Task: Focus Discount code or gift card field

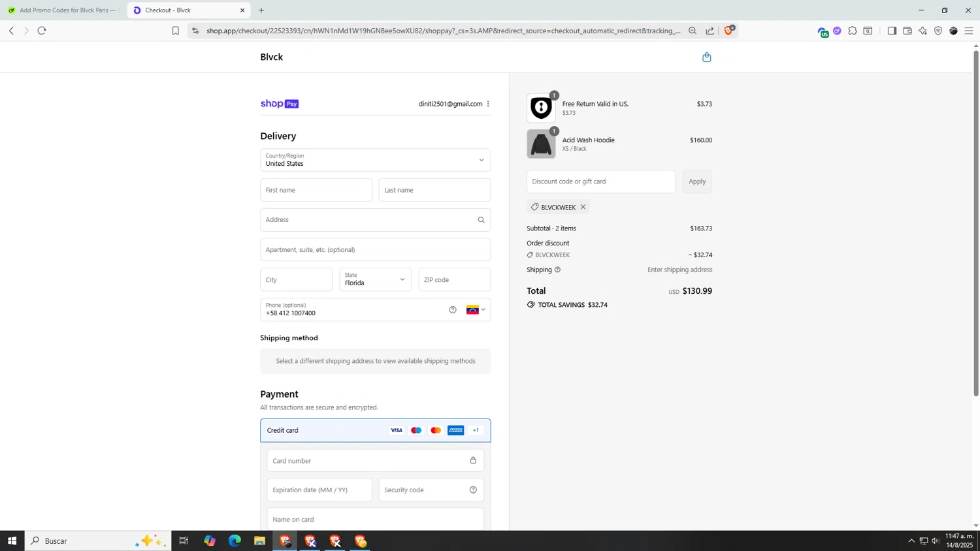Action: pyautogui.click(x=601, y=181)
